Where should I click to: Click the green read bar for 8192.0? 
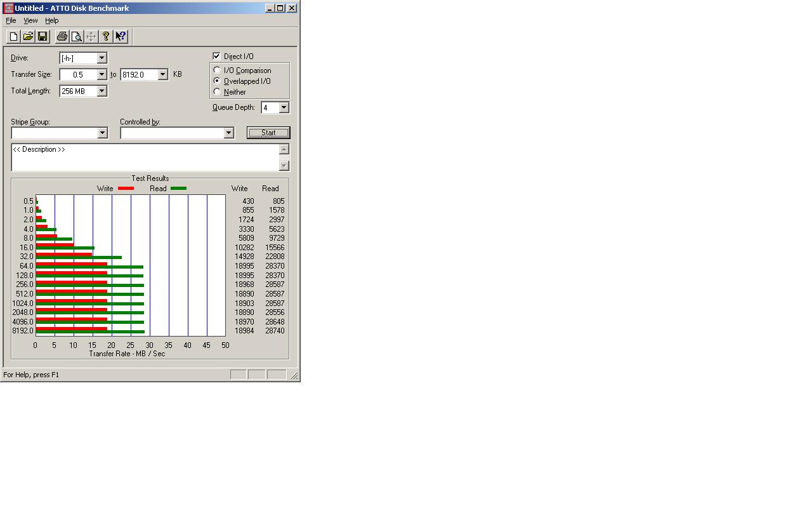point(90,331)
